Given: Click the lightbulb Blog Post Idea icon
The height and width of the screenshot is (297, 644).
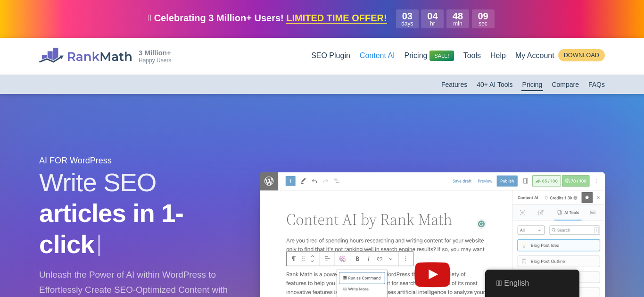Looking at the screenshot, I should click(524, 246).
